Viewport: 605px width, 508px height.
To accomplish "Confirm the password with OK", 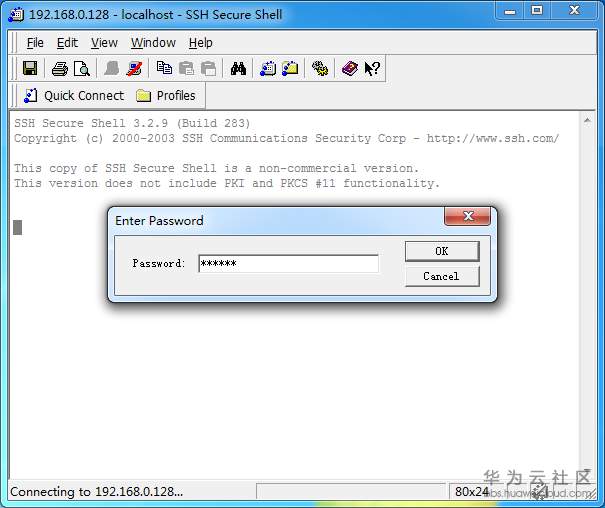I will click(442, 251).
